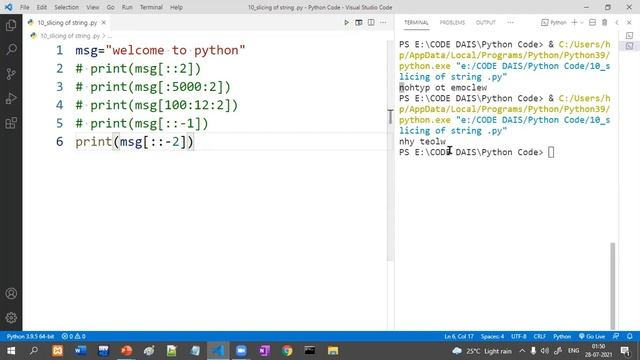Change encoding via UTF-8 status item

coord(519,336)
